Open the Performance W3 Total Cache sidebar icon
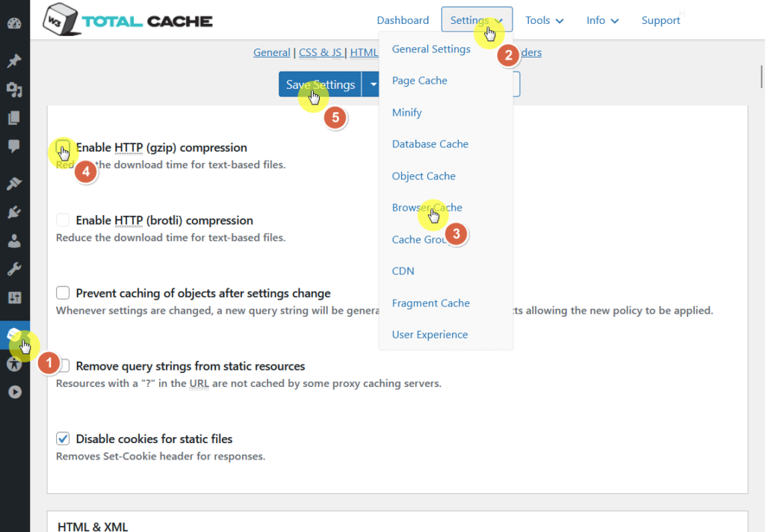The height and width of the screenshot is (532, 765). coord(14,335)
